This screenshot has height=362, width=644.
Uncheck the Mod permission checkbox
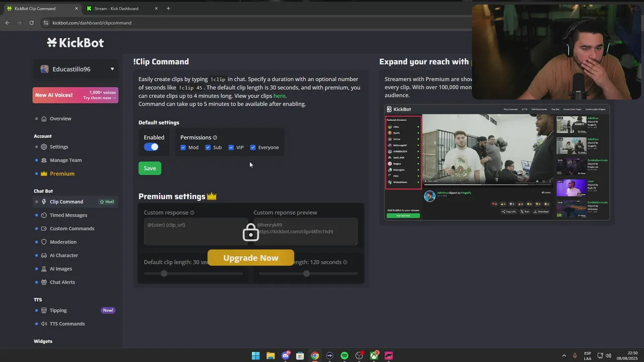(x=183, y=147)
